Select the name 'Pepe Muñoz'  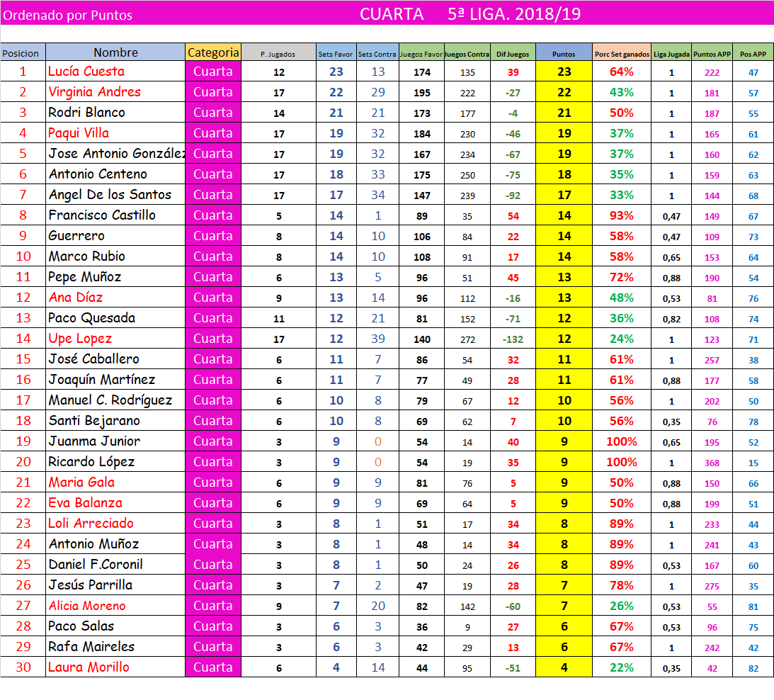point(84,276)
